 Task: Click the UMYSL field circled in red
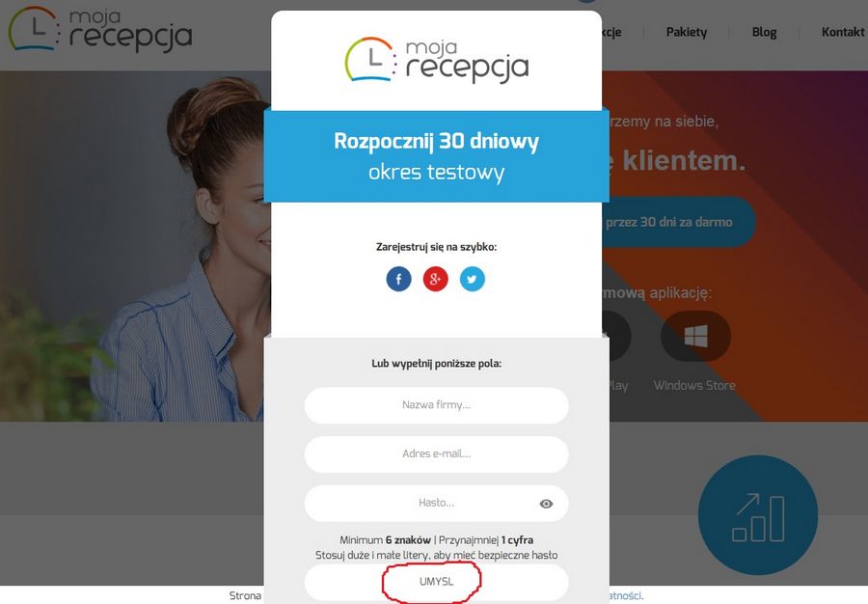click(x=436, y=582)
